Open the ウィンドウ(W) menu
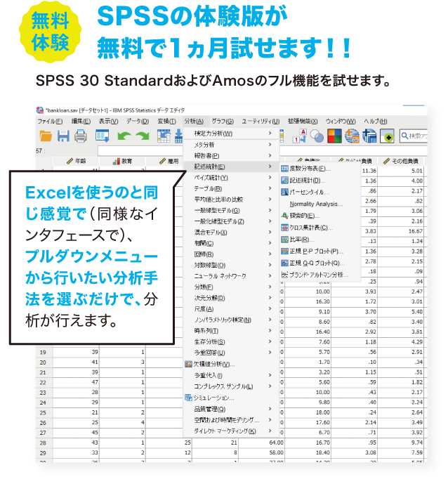The height and width of the screenshot is (477, 448). pos(341,122)
